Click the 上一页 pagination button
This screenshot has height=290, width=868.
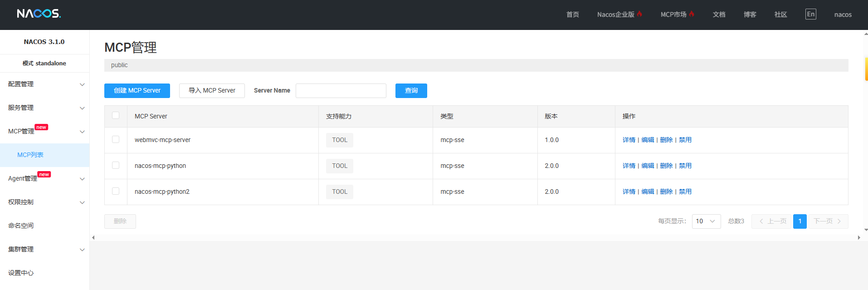click(x=771, y=221)
